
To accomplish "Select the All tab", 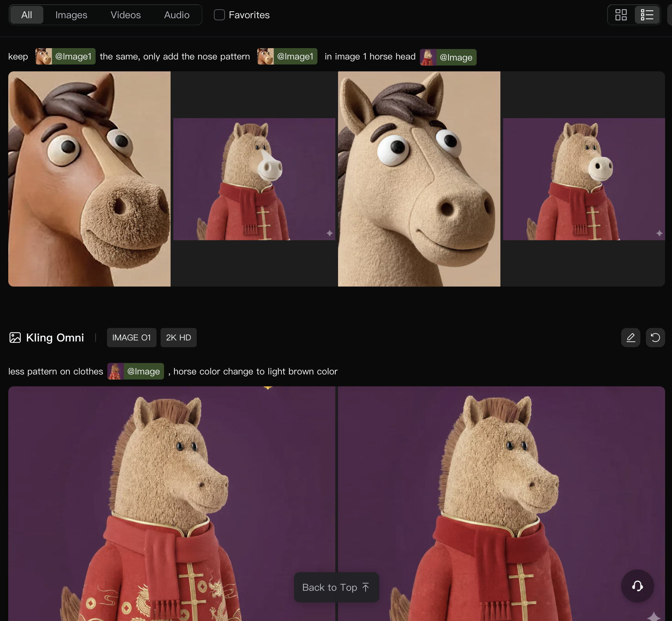I will (x=26, y=15).
